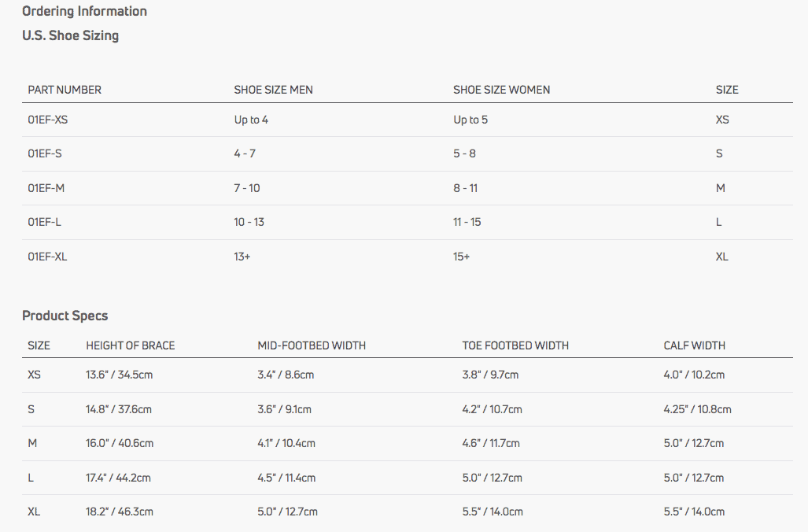Pick part number 01EF-XL

[x=47, y=257]
